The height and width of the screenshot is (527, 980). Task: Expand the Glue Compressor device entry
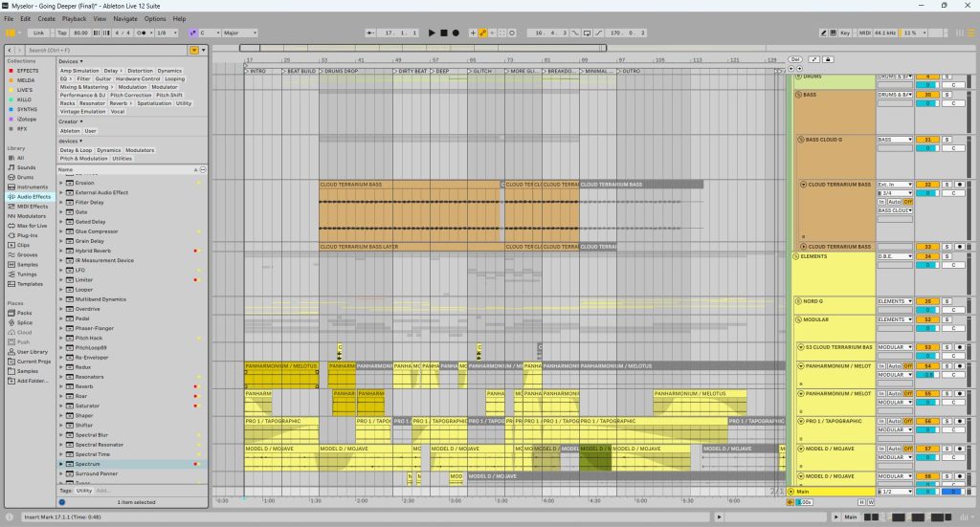(x=61, y=231)
